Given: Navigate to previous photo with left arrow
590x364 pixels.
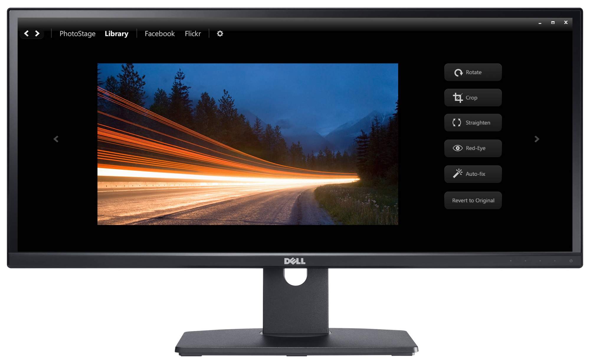Looking at the screenshot, I should [x=56, y=139].
